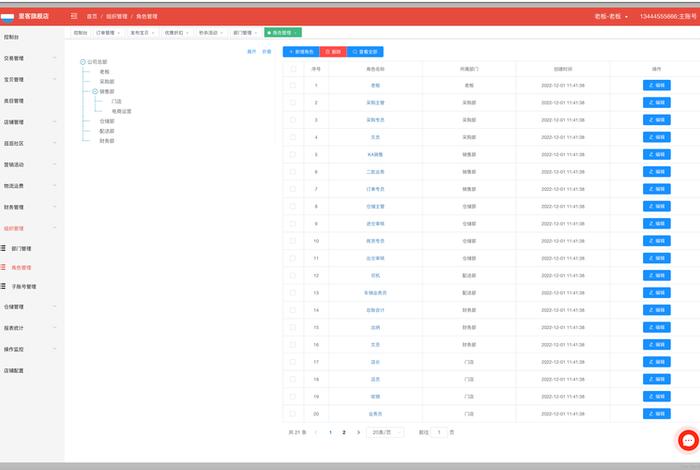
Task: Collapse the 公司总部 tree node
Action: pos(82,61)
